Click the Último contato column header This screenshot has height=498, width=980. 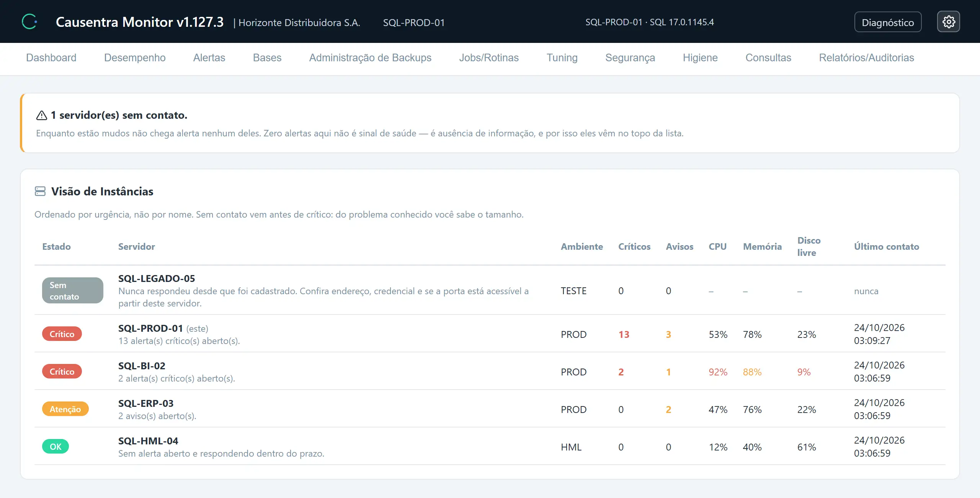(x=887, y=247)
